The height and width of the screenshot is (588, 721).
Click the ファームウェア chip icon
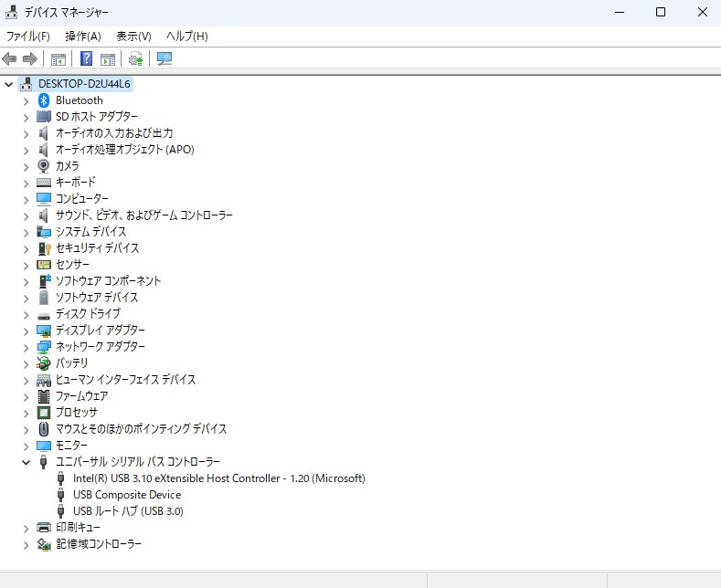click(x=44, y=396)
